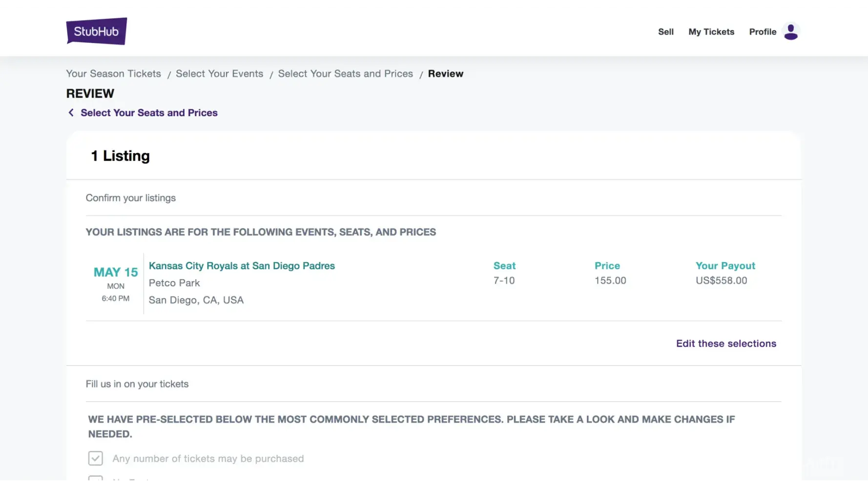Viewport: 868px width, 488px height.
Task: Toggle 'Any number of tickets may be purchased' checkbox
Action: pos(96,458)
